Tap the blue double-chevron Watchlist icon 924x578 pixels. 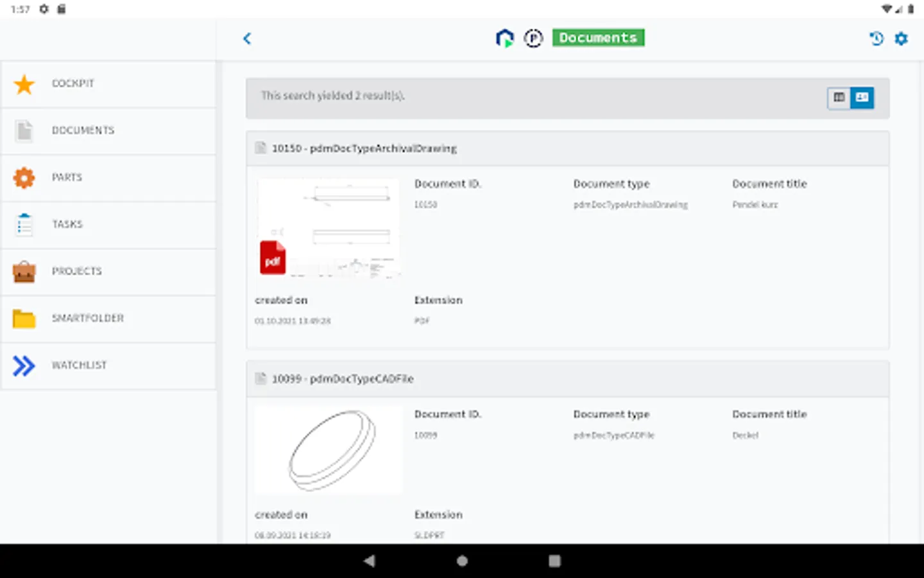point(24,365)
